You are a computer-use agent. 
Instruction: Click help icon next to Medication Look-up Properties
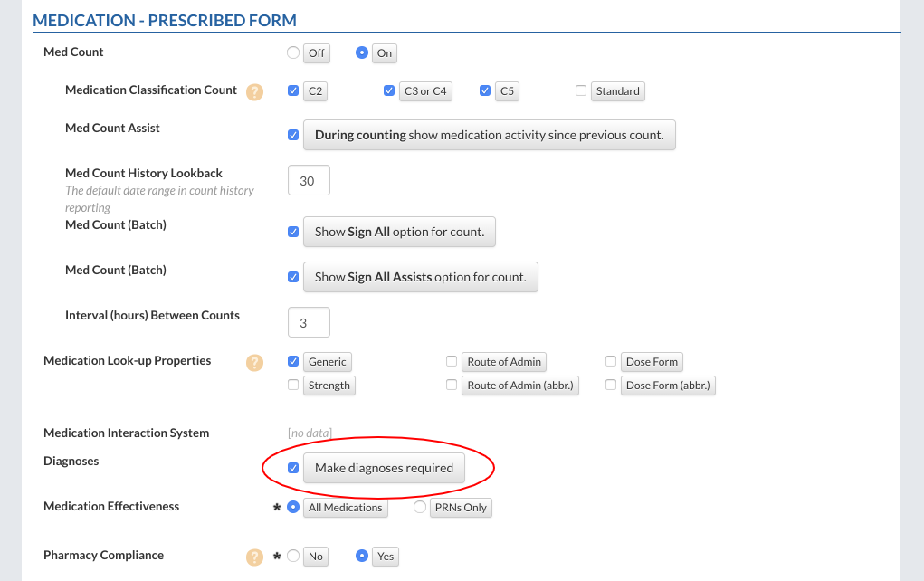click(x=255, y=362)
